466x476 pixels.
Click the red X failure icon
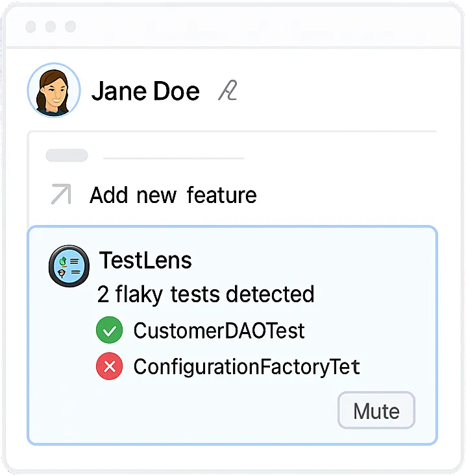(x=110, y=368)
